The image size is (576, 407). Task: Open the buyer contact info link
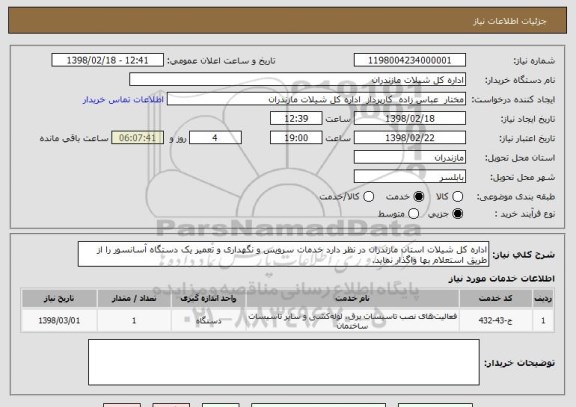(x=123, y=100)
